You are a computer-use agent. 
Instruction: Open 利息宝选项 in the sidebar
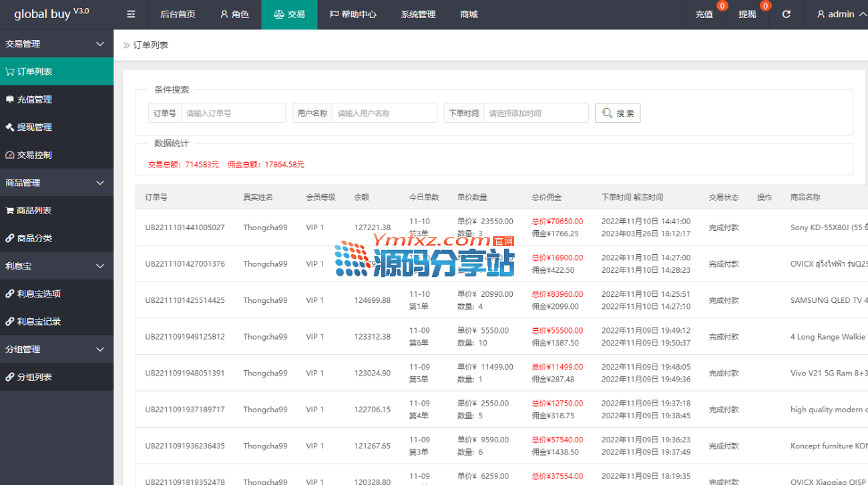point(39,294)
